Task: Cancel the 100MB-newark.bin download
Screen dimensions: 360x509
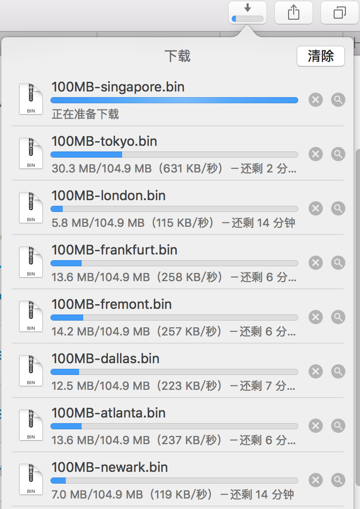Action: tap(316, 480)
